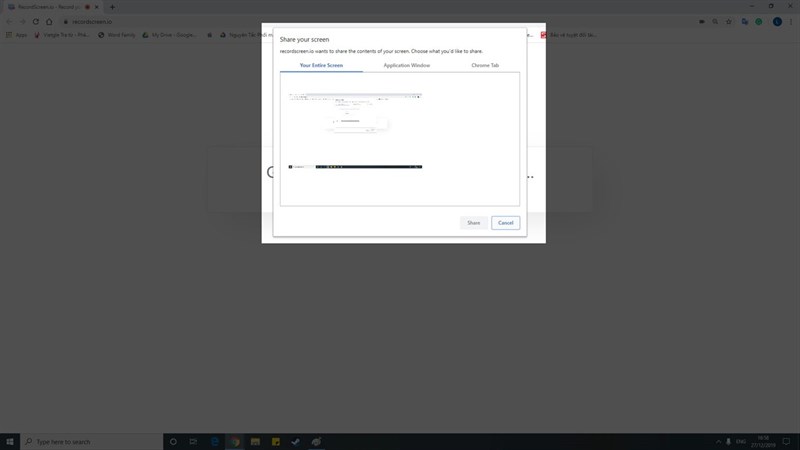Reload the recordscreen.io page
The width and height of the screenshot is (800, 450).
coord(36,21)
